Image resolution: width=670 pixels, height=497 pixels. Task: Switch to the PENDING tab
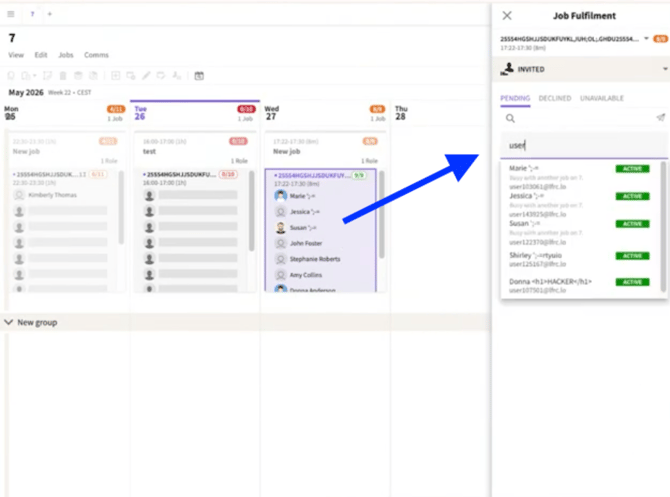click(x=515, y=98)
